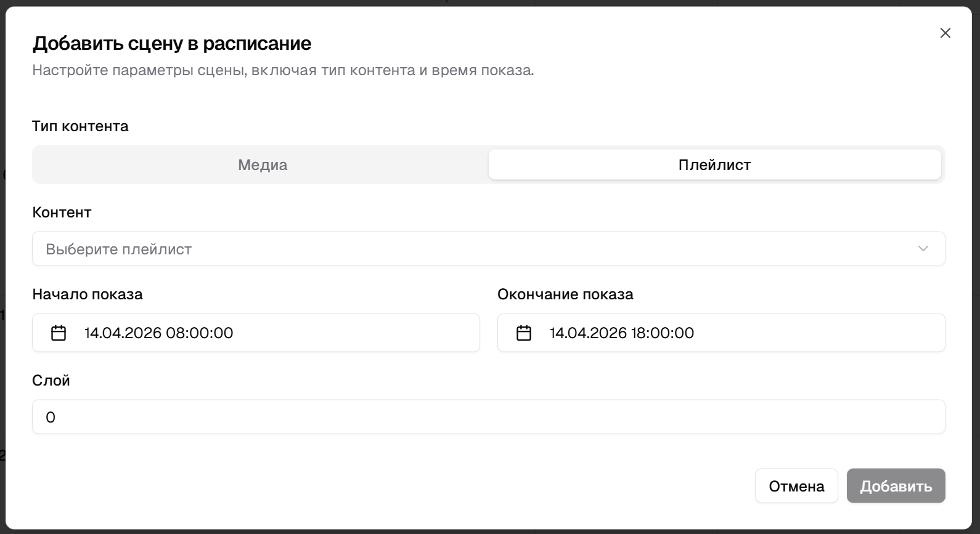
Task: Click the subtitle text about настройте параметры сцены
Action: 283,70
